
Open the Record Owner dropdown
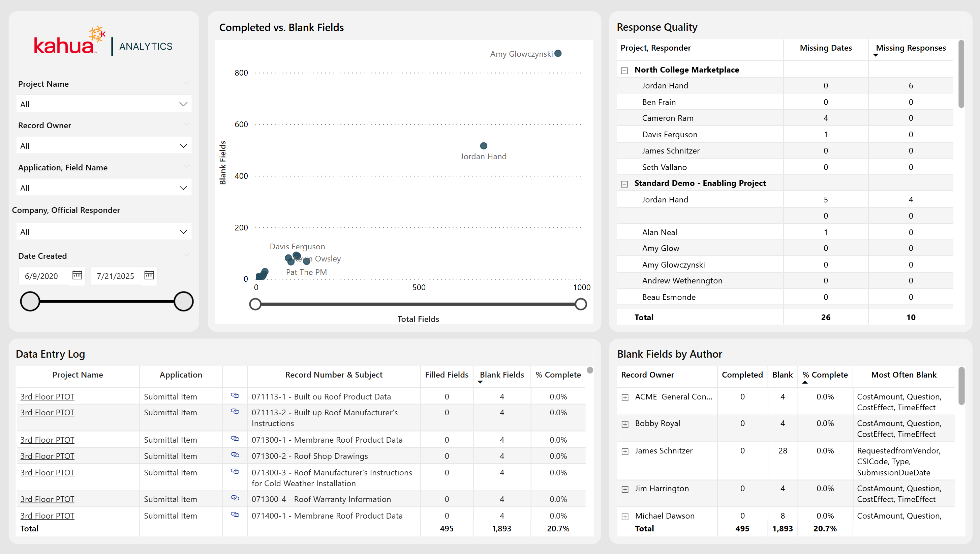pyautogui.click(x=103, y=146)
